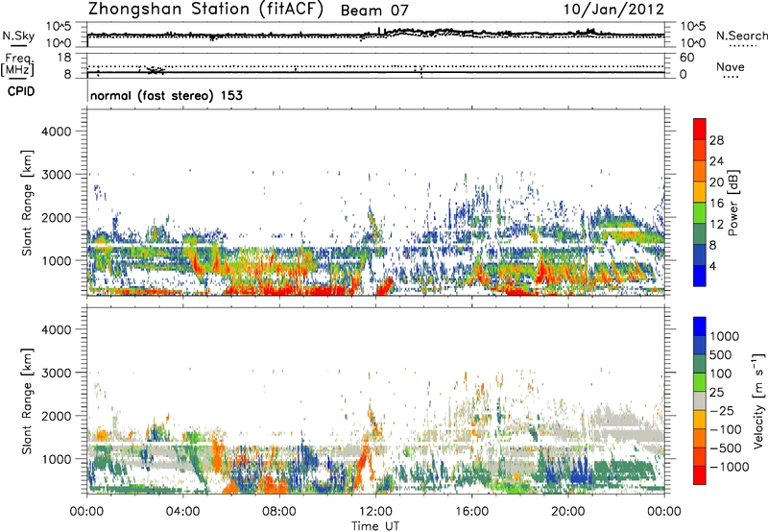Click the '28' Power colorbar value
Viewport: 768px width, 532px height.
716,140
